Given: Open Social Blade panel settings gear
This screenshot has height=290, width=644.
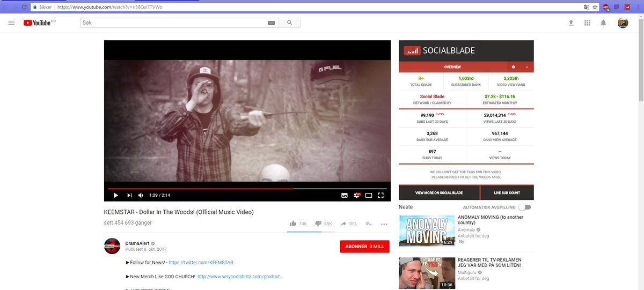Looking at the screenshot, I should pyautogui.click(x=513, y=67).
